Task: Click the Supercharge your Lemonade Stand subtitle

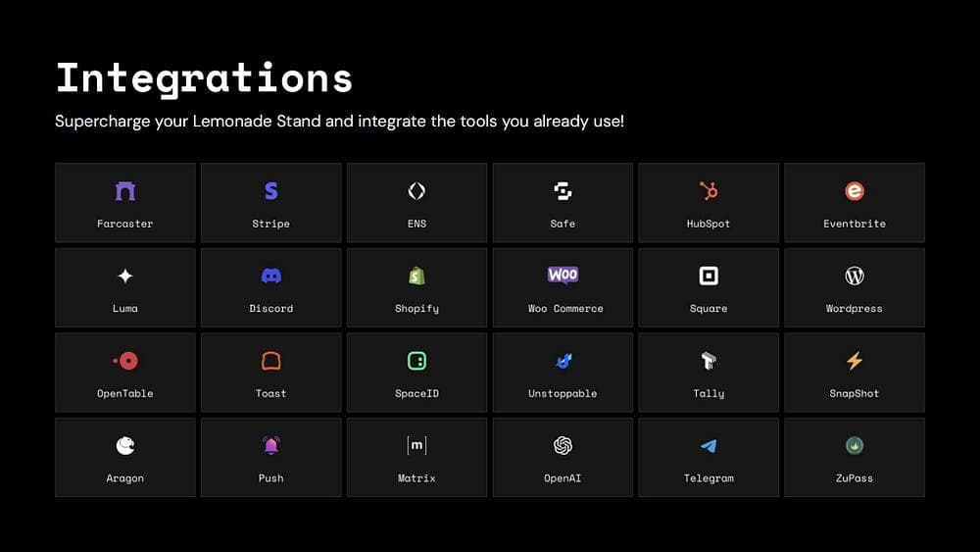Action: [339, 122]
